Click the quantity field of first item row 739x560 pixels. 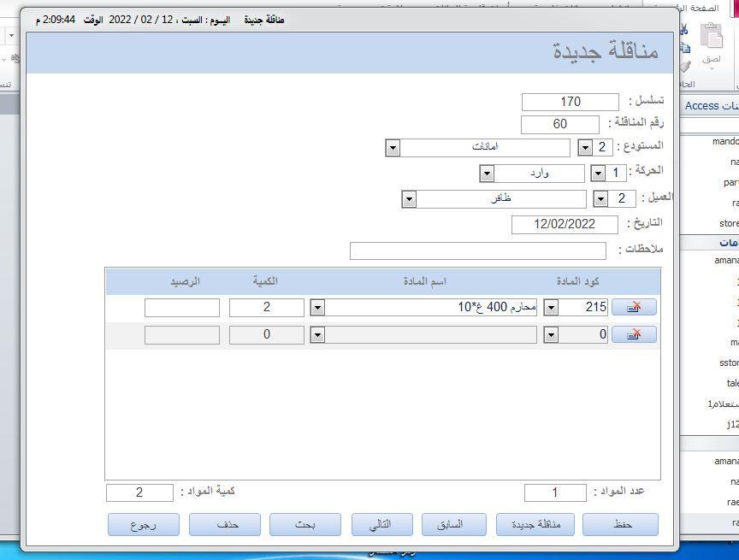click(x=266, y=307)
